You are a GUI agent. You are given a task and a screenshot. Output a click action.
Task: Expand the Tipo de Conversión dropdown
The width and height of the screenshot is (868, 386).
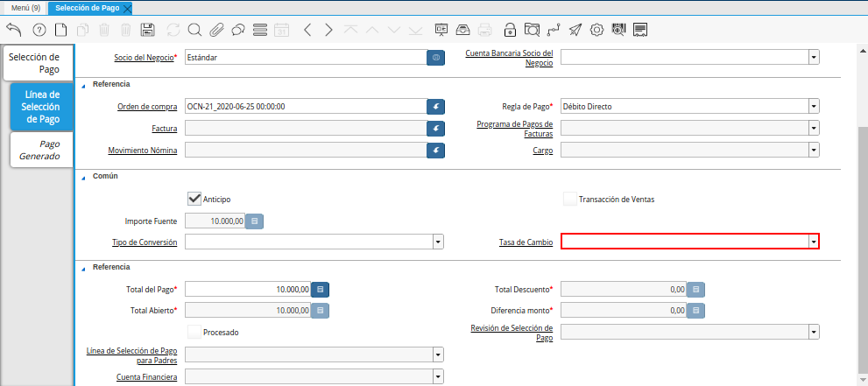[x=438, y=241]
